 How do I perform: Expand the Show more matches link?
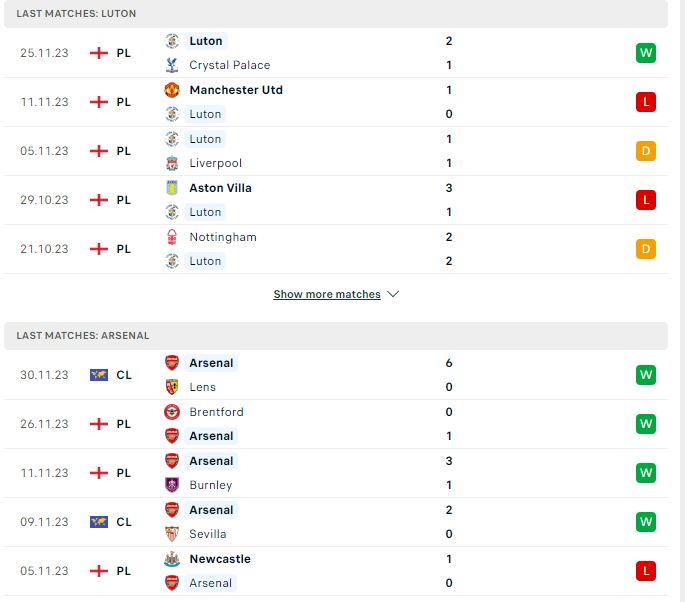click(x=327, y=294)
